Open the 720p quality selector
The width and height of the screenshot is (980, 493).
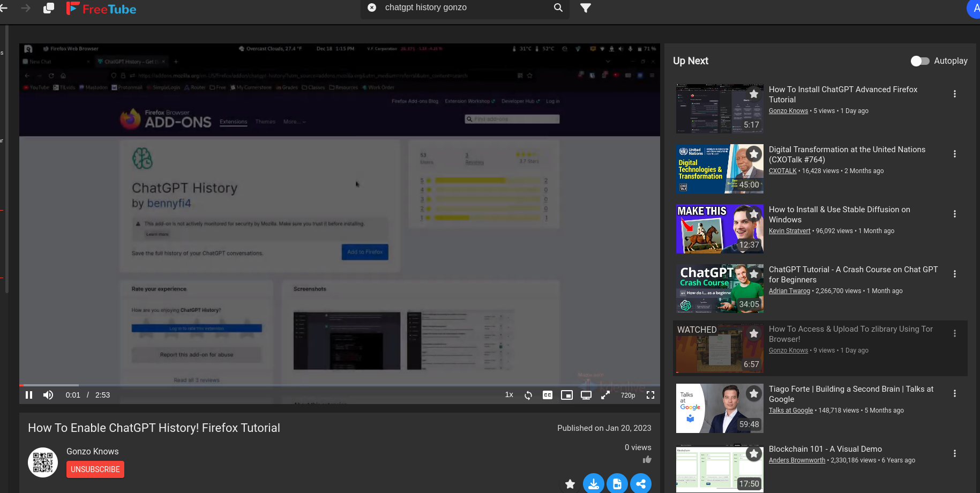627,395
